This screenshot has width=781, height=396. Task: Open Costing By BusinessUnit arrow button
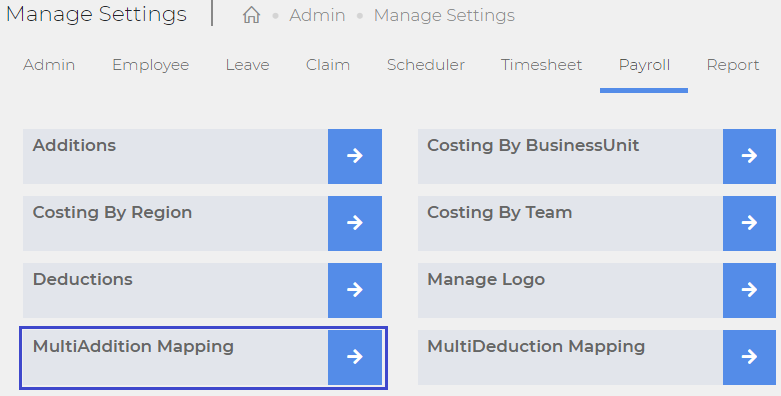(749, 156)
